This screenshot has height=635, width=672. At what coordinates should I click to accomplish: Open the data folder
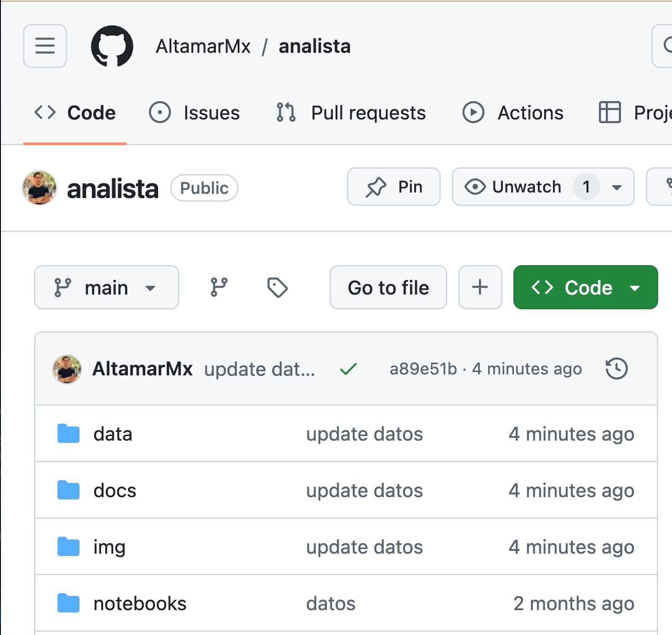tap(113, 434)
